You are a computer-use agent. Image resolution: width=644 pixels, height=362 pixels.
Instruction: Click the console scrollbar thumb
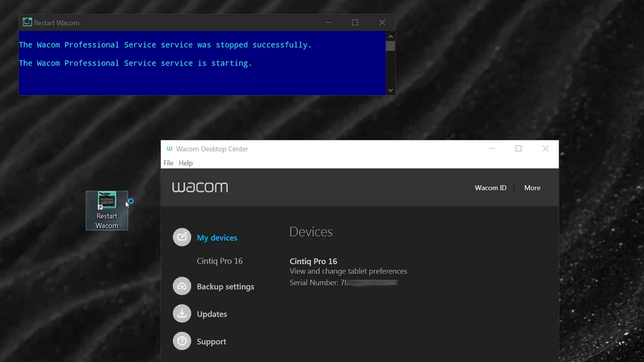(391, 46)
